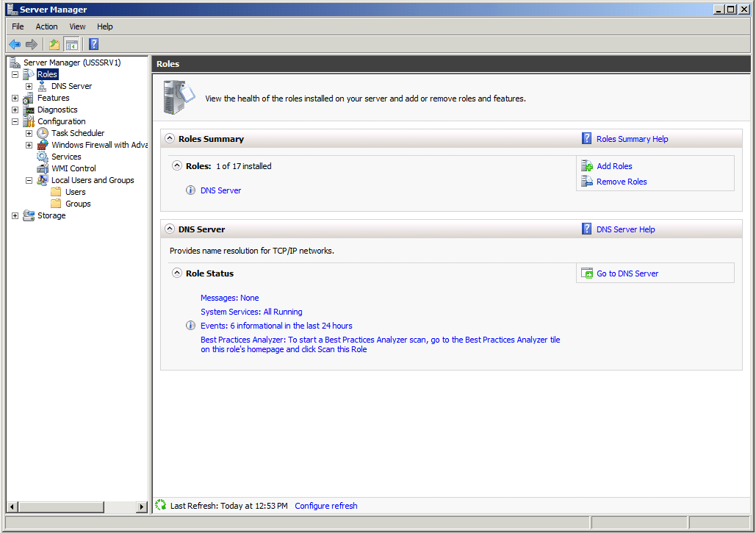Viewport: 756px width, 533px height.
Task: Select the Users folder in tree
Action: coord(75,192)
